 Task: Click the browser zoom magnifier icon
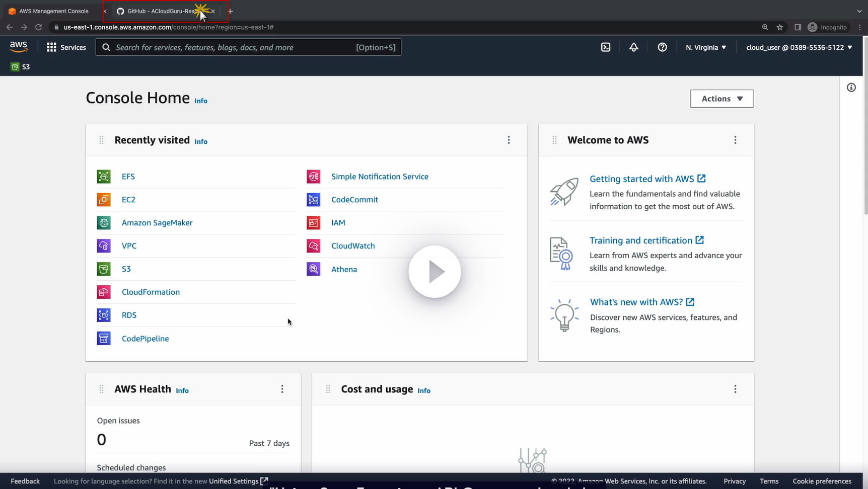765,27
